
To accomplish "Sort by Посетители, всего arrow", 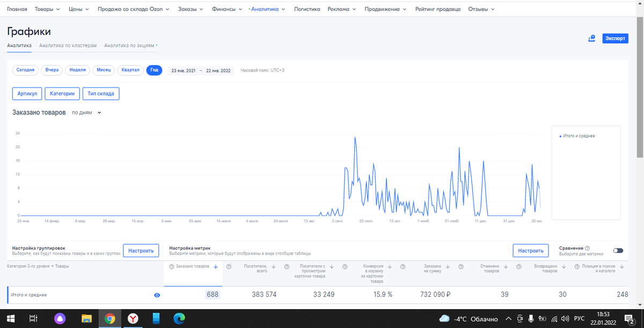I will [274, 266].
